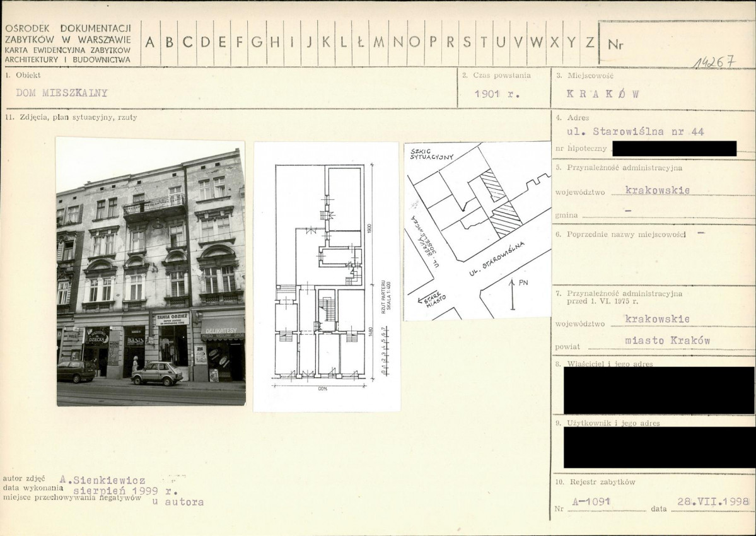The height and width of the screenshot is (536, 756).
Task: Click the north arrow PN symbol
Action: tap(516, 293)
